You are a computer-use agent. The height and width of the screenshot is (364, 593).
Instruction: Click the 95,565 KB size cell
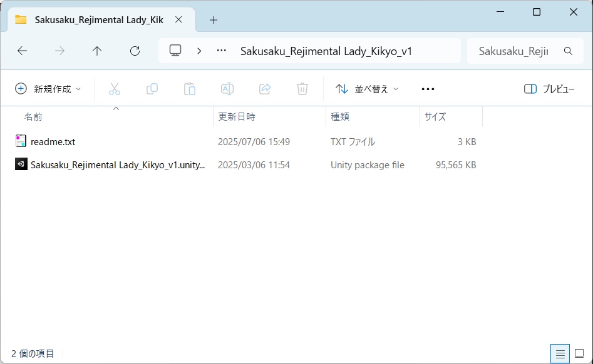[x=456, y=165]
